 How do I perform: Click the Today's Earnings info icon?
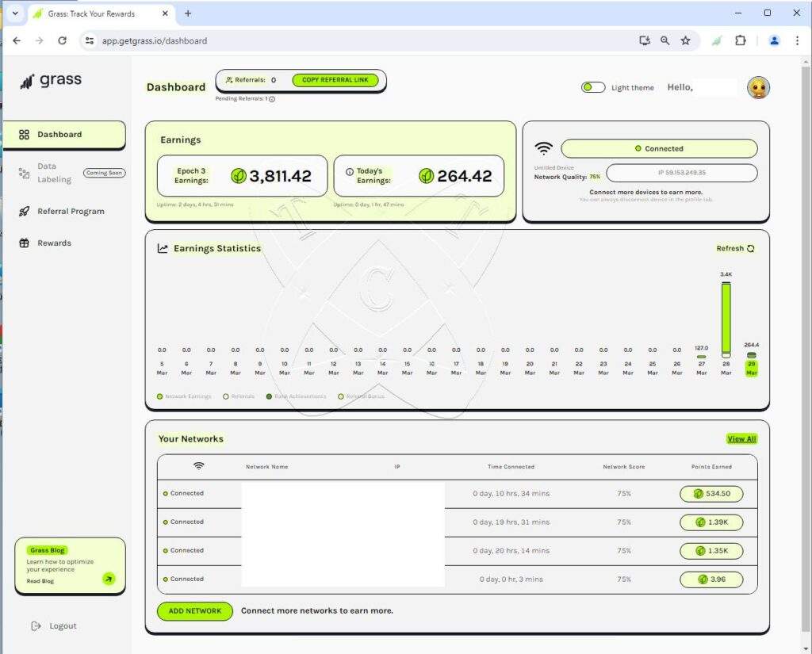350,171
